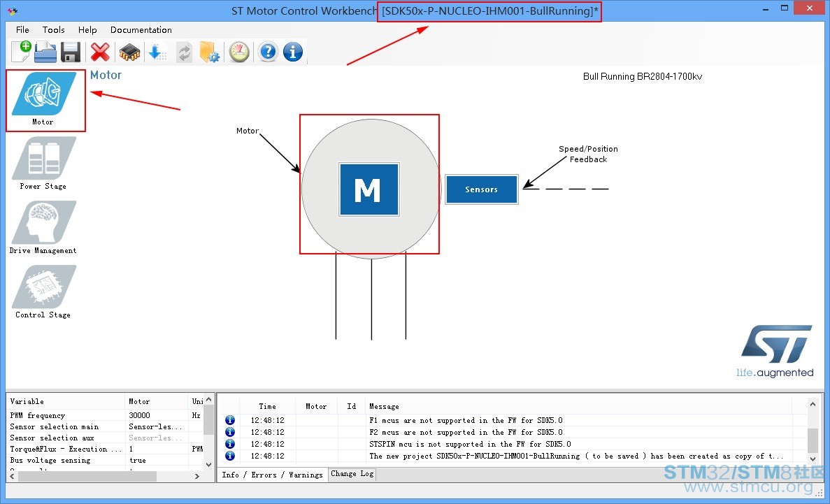The image size is (830, 504).
Task: Click info icon of F2 mcus message
Action: (x=230, y=432)
